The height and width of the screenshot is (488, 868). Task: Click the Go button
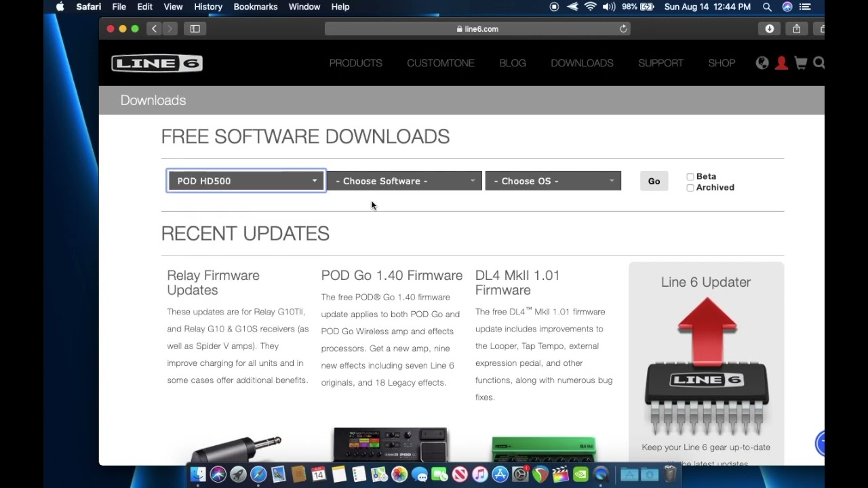tap(654, 181)
